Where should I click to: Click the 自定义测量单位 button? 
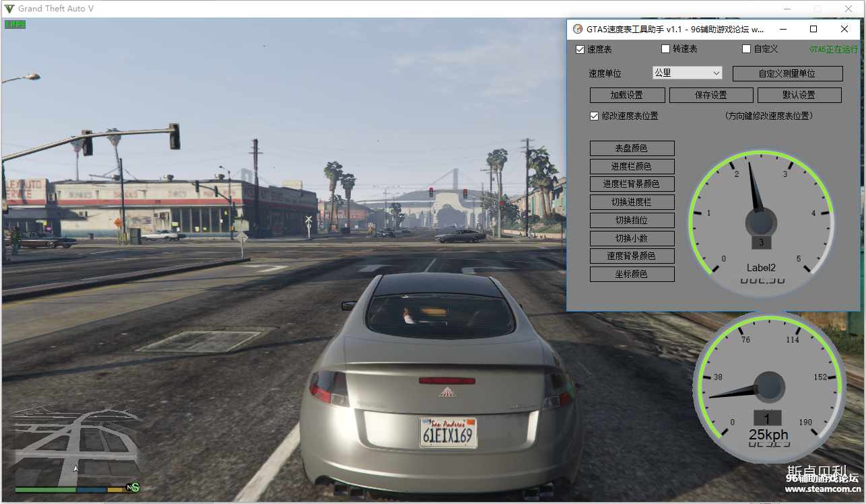pyautogui.click(x=787, y=73)
